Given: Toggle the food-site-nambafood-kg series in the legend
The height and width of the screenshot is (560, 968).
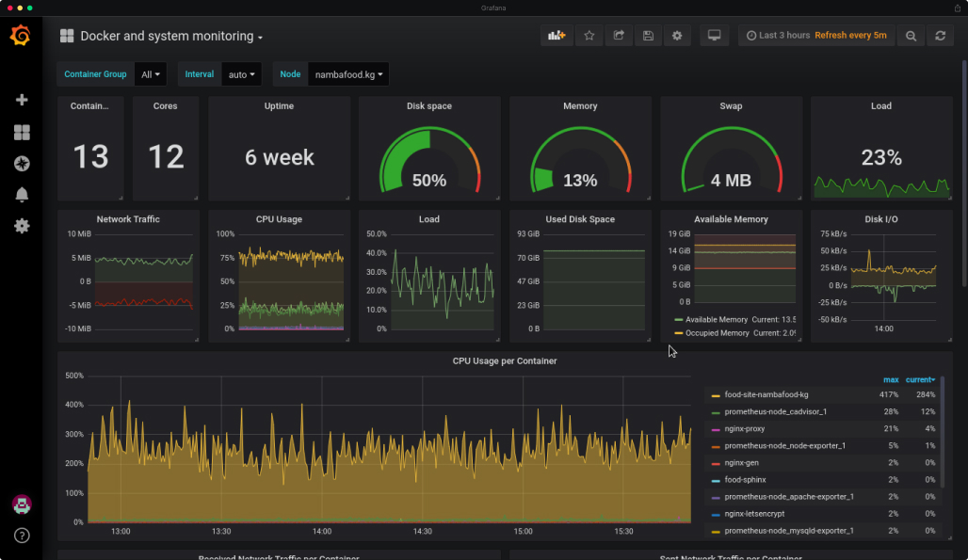Looking at the screenshot, I should click(x=765, y=396).
